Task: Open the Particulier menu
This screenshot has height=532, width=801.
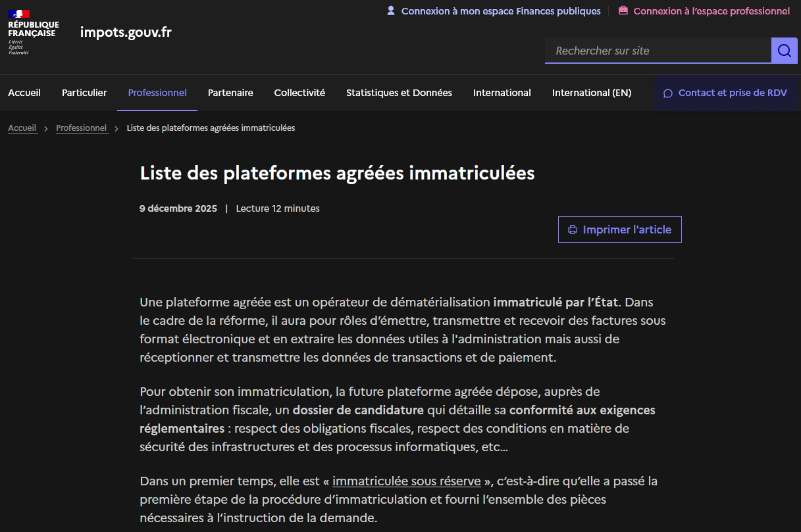Action: pyautogui.click(x=84, y=93)
